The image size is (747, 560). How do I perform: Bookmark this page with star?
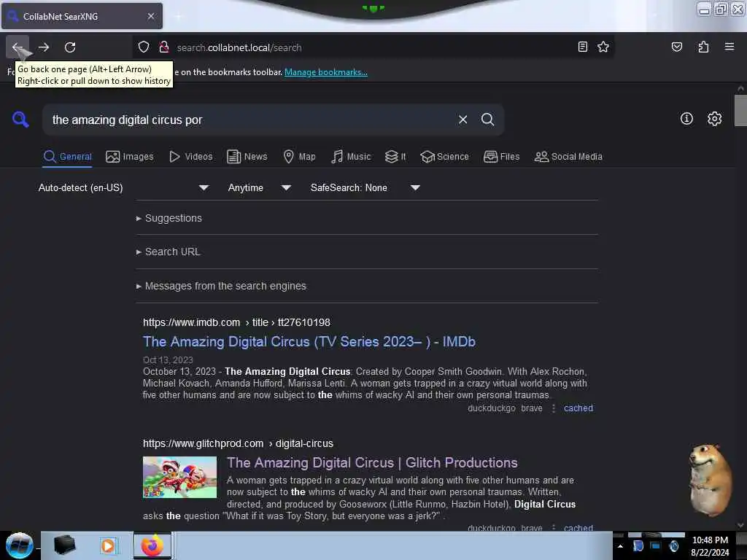603,47
